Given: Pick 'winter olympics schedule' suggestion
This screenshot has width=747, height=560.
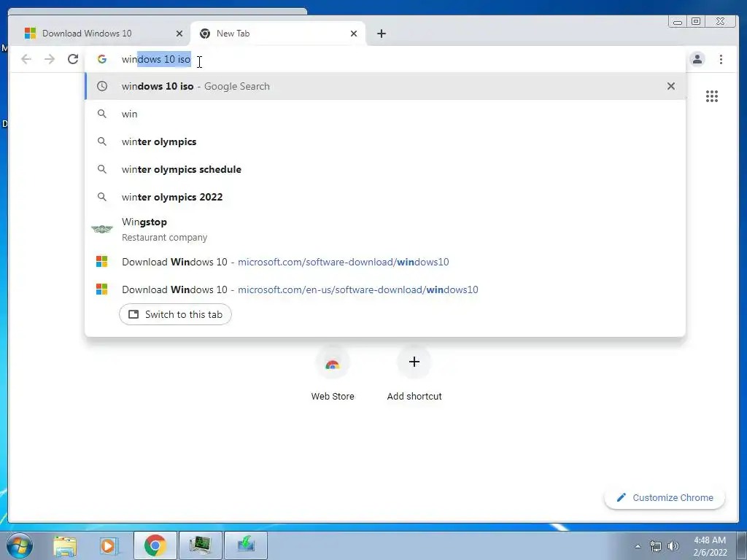Looking at the screenshot, I should pos(385,169).
